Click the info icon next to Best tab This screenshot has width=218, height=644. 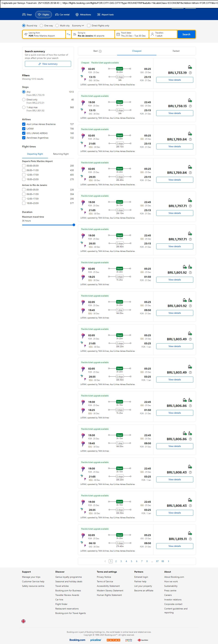pyautogui.click(x=100, y=51)
